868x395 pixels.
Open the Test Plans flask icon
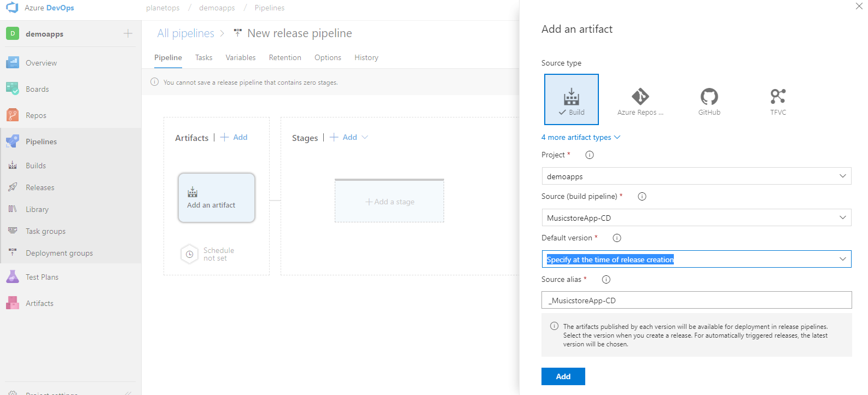(x=13, y=277)
